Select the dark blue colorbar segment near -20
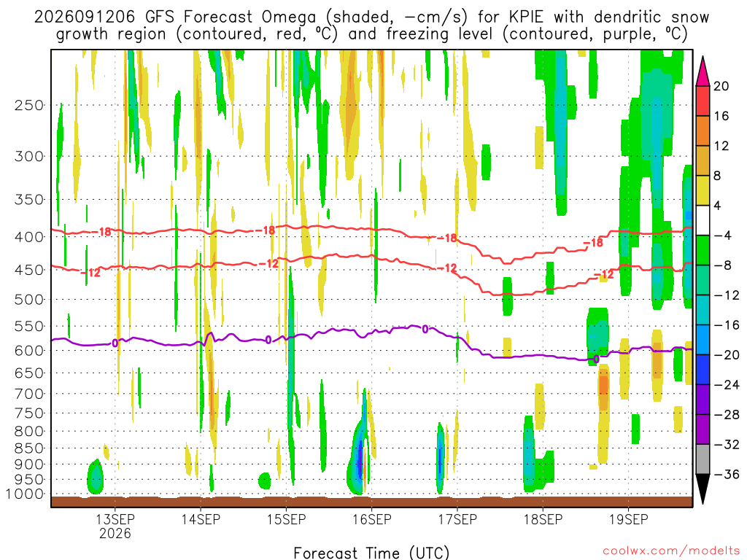The height and width of the screenshot is (560, 747). [x=703, y=370]
